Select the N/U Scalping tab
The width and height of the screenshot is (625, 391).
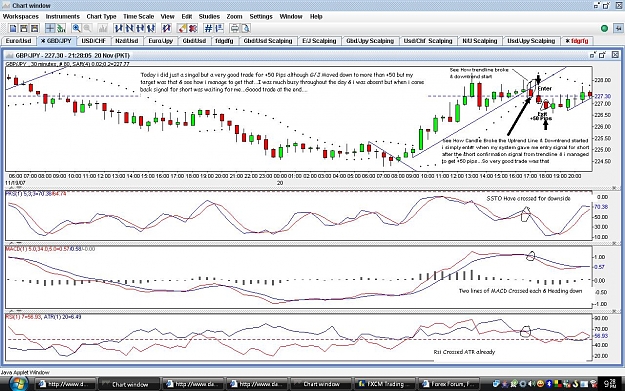(x=480, y=41)
